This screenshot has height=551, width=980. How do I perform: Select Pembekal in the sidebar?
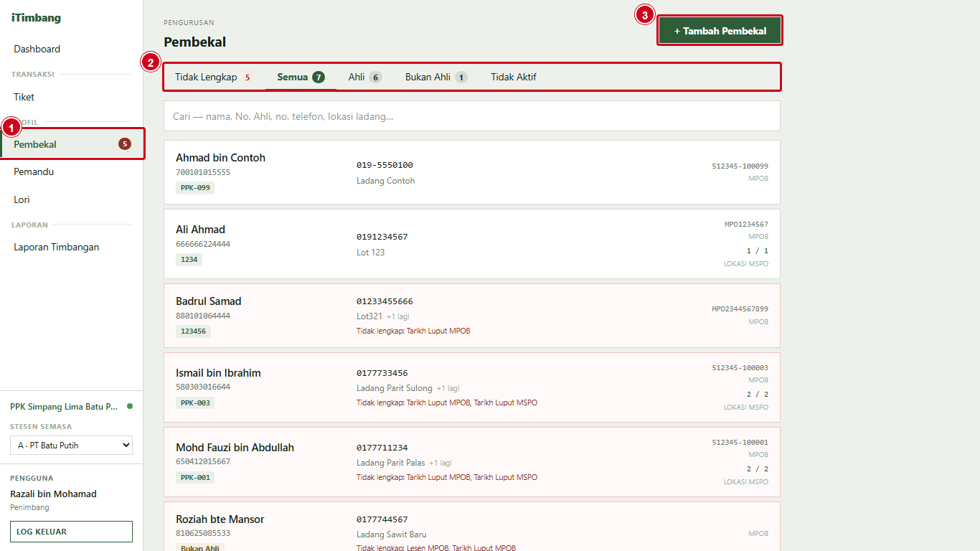click(x=72, y=144)
